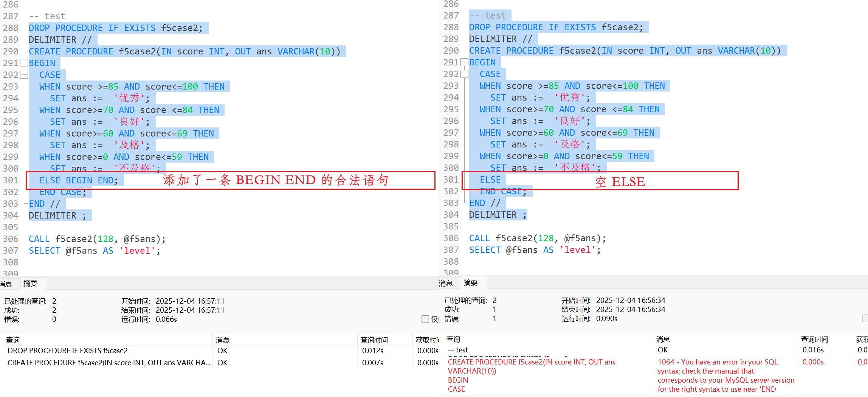Place cursor on ELSE BEGIN END line
This screenshot has height=397, width=868.
pos(79,180)
